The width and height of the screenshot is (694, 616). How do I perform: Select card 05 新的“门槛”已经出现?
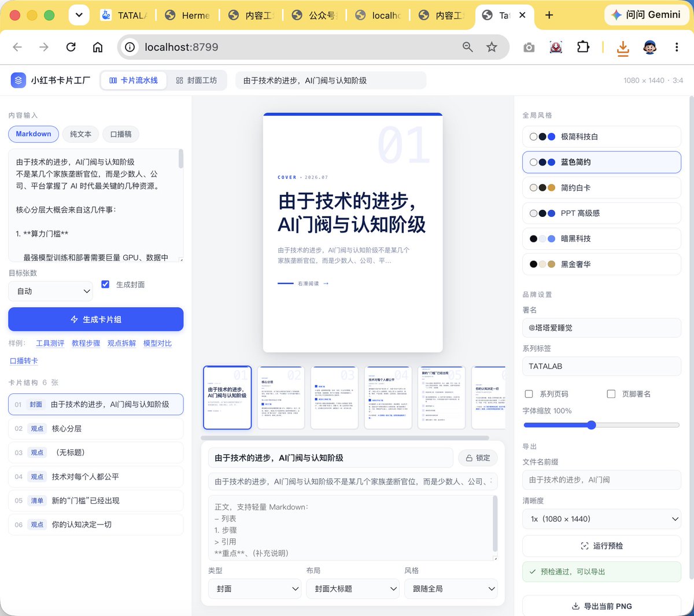(x=96, y=501)
